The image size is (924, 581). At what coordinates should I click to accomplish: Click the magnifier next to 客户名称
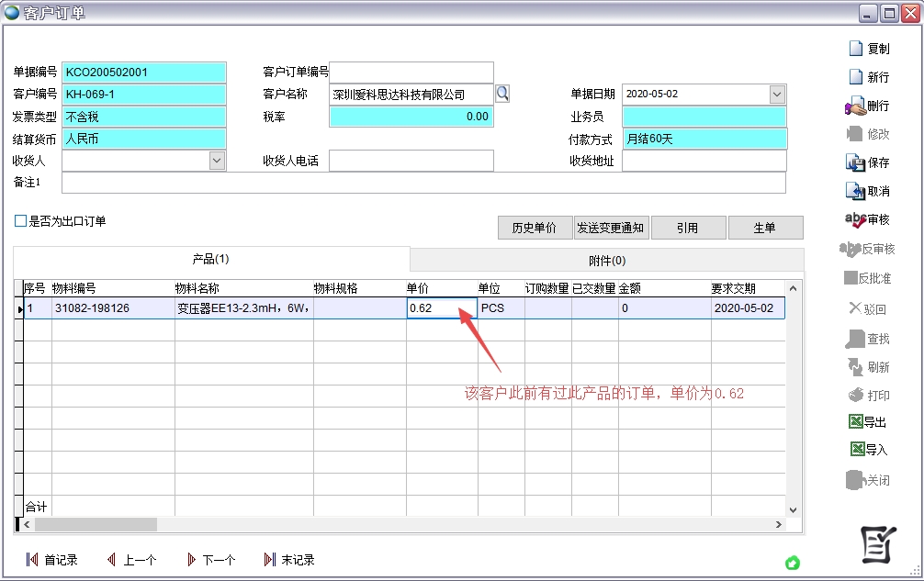502,94
